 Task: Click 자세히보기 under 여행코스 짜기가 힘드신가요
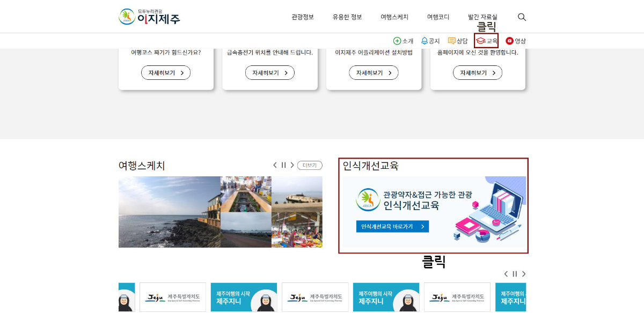(x=166, y=73)
